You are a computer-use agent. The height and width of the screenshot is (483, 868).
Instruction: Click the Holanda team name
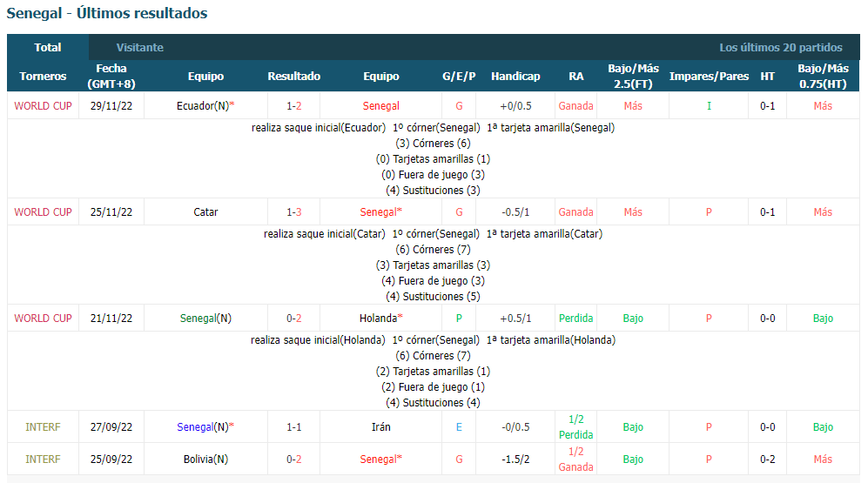(x=378, y=319)
